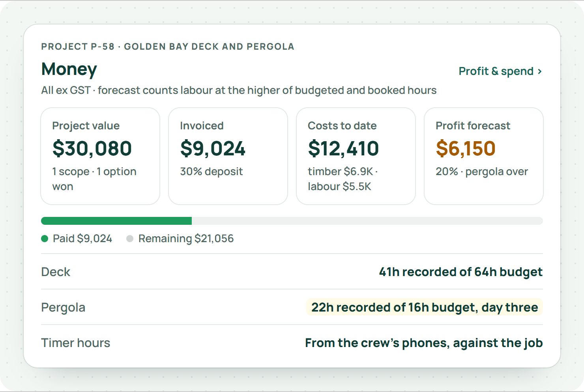Click the chevron beside Profit & spend
Screen dimensions: 584x392
pos(539,71)
